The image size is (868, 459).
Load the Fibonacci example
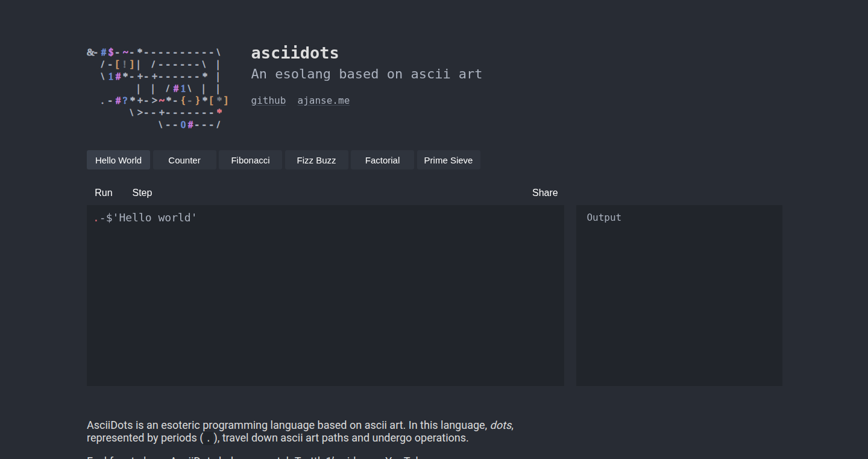[250, 160]
